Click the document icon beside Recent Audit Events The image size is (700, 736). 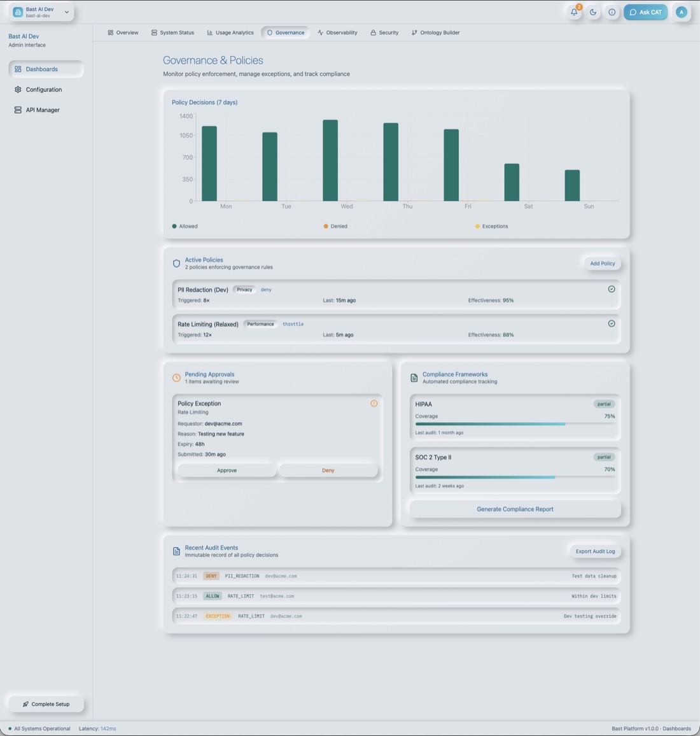[x=176, y=551]
